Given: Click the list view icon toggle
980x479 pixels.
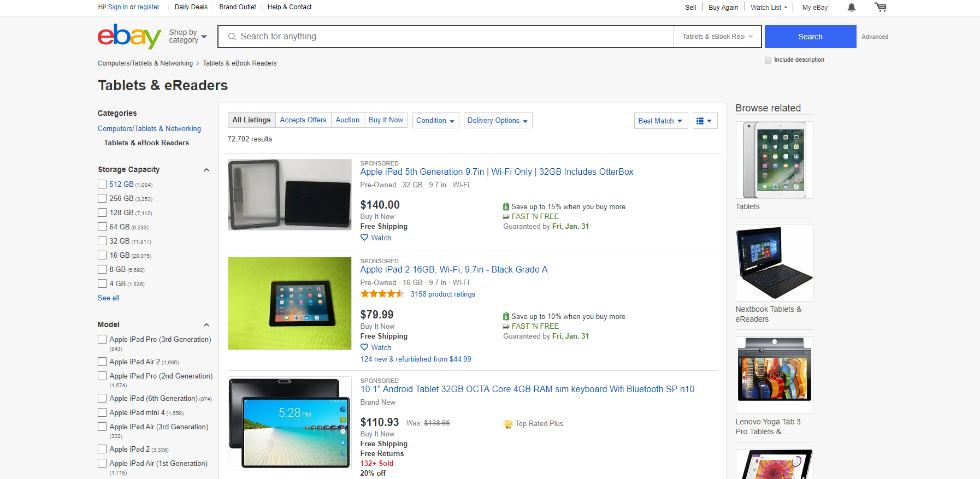Looking at the screenshot, I should [x=705, y=121].
